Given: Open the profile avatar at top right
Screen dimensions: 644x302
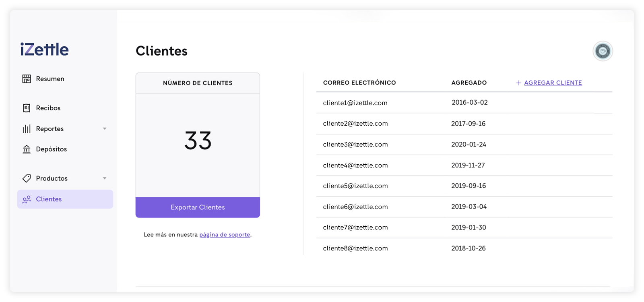Looking at the screenshot, I should (x=603, y=51).
